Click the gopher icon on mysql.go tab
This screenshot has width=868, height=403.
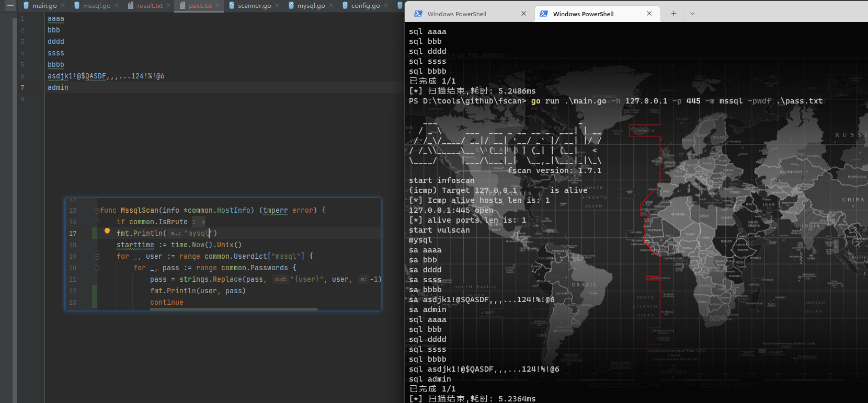(x=291, y=6)
